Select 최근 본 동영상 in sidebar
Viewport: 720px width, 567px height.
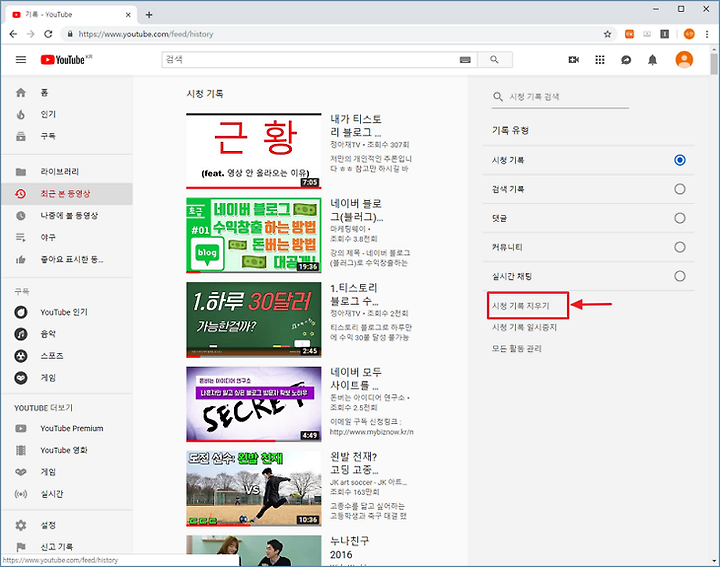click(67, 194)
